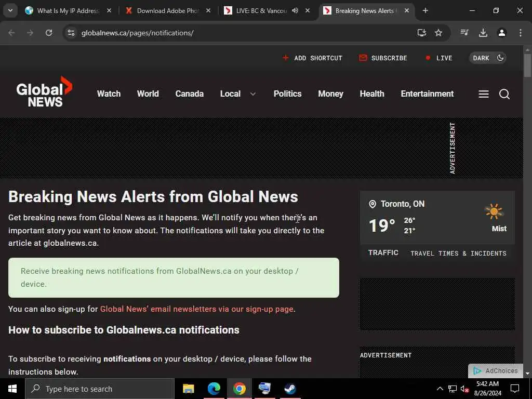Open the Chrome profile icon
This screenshot has width=532, height=399.
point(502,33)
